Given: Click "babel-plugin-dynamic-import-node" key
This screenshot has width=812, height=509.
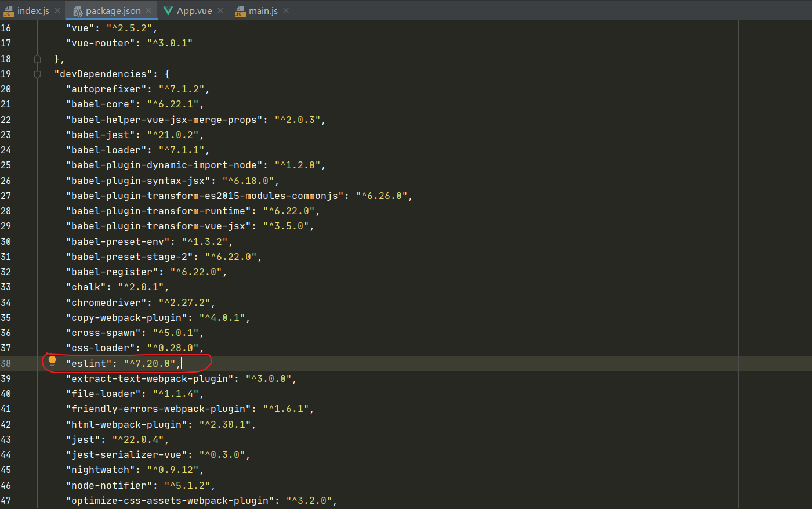Looking at the screenshot, I should click(164, 165).
